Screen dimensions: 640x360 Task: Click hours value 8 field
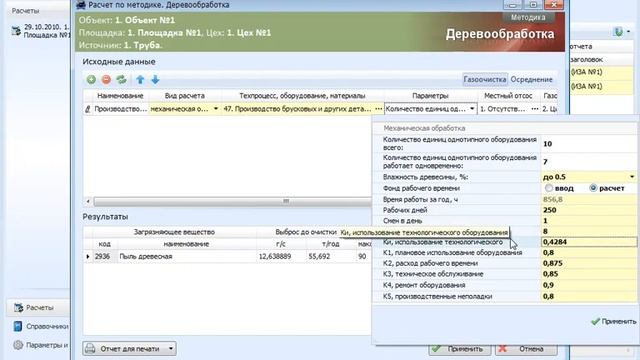589,231
